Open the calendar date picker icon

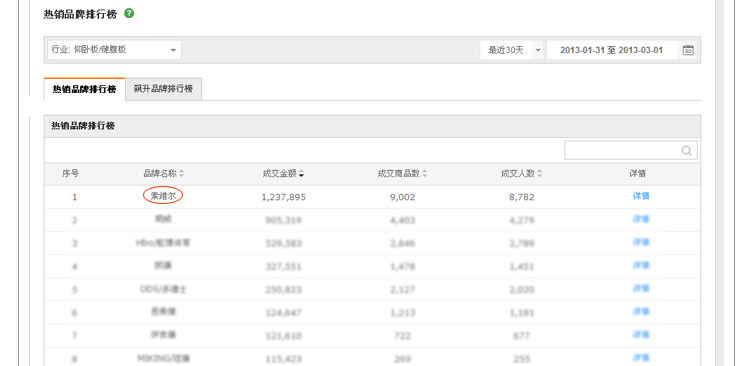pyautogui.click(x=688, y=50)
